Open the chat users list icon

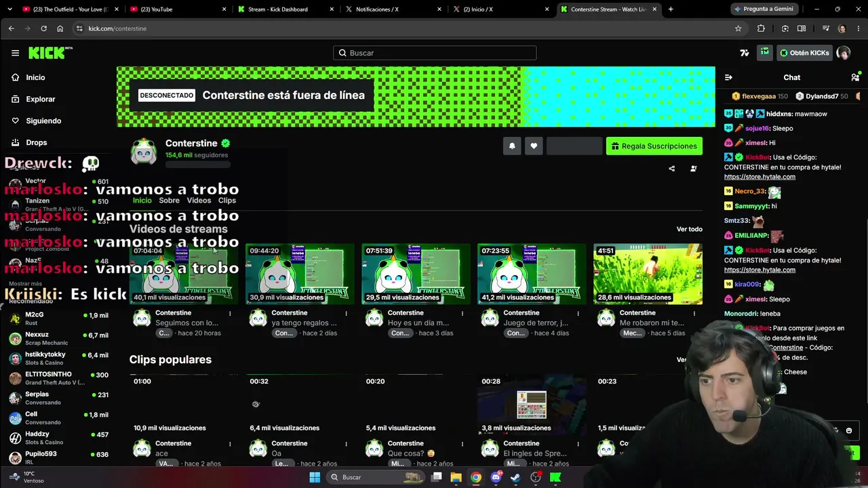tap(855, 77)
